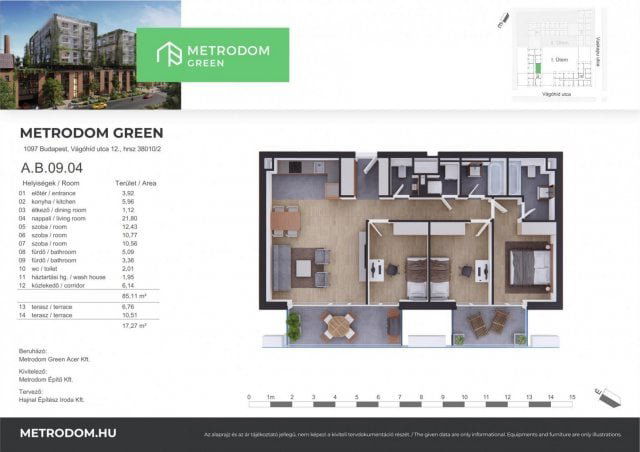Screen dimensions: 640x452
Task: Click the kitchen counter with the hob
Action: coord(301,168)
